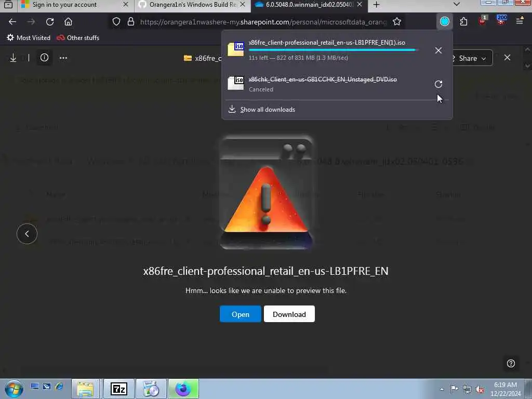Click the tracking protection shield icon
The image size is (532, 399).
tap(116, 22)
